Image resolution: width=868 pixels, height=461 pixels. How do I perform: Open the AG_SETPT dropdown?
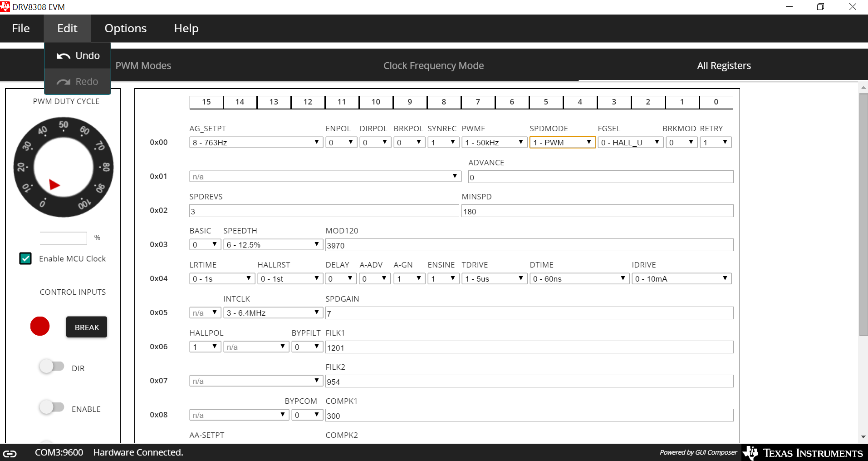256,142
